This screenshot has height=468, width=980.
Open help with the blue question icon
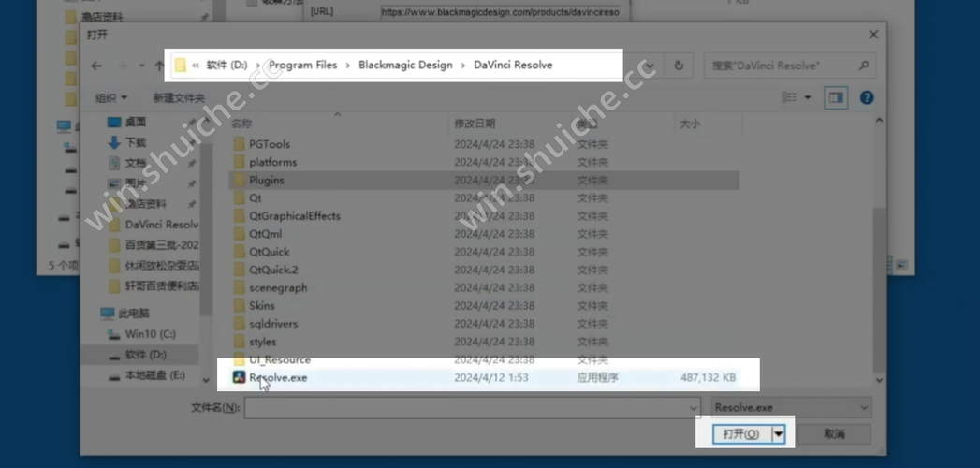pos(867,97)
